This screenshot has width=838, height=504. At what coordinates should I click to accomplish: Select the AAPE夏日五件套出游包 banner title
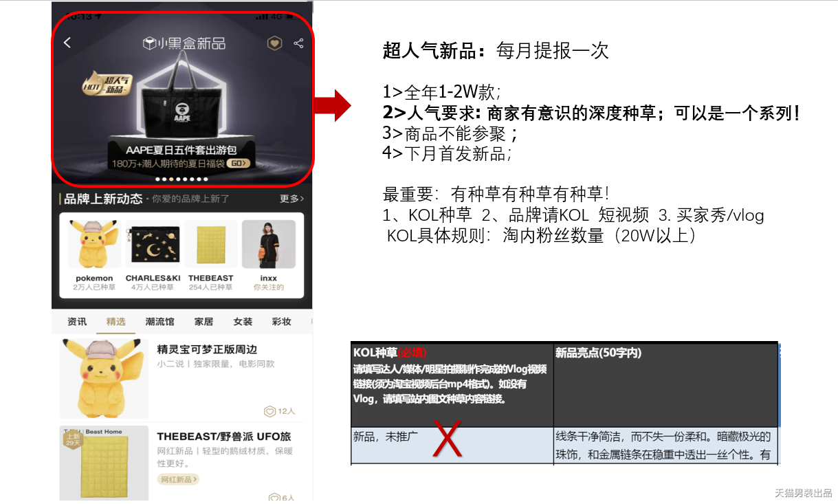[x=181, y=149]
